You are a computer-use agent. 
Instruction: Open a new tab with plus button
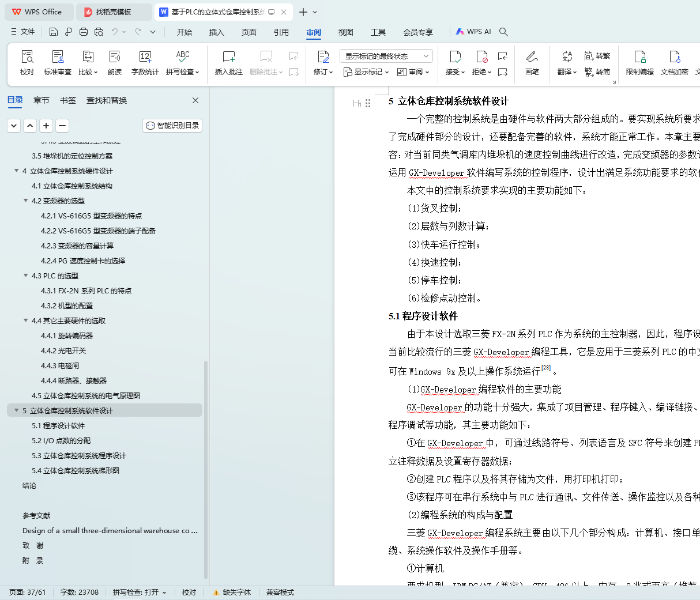(303, 12)
